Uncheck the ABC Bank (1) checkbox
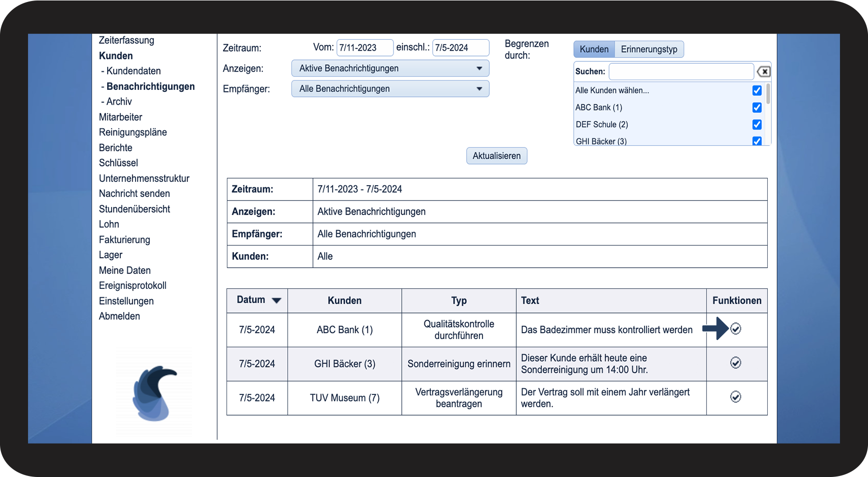 pos(757,108)
